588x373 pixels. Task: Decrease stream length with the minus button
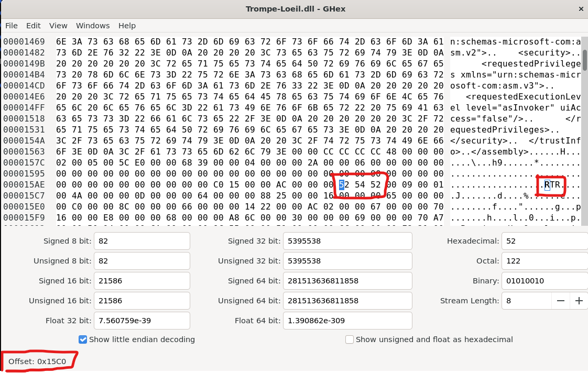point(561,301)
